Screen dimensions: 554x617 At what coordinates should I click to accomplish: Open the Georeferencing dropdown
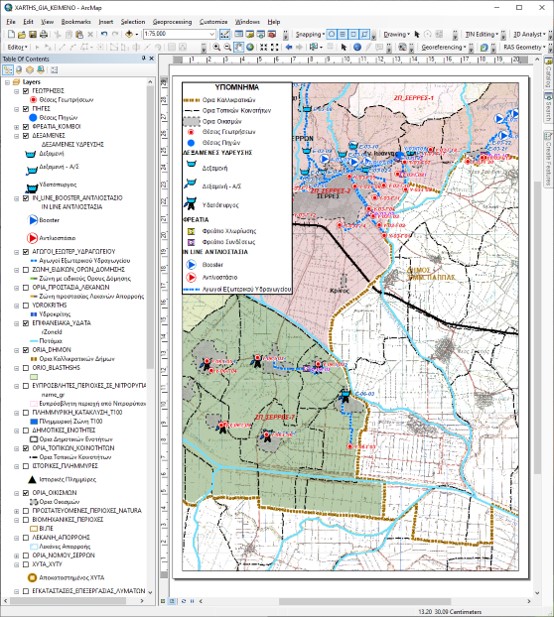(x=443, y=47)
